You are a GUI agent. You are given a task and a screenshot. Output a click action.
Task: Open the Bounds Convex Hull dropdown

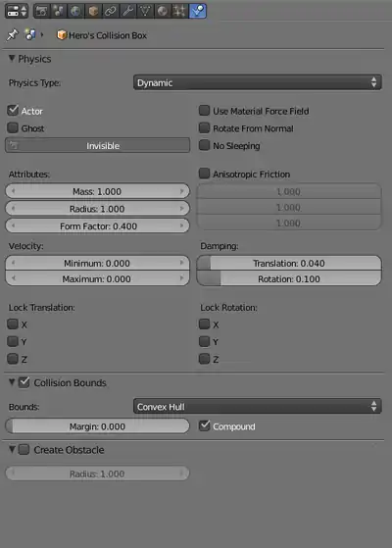257,406
